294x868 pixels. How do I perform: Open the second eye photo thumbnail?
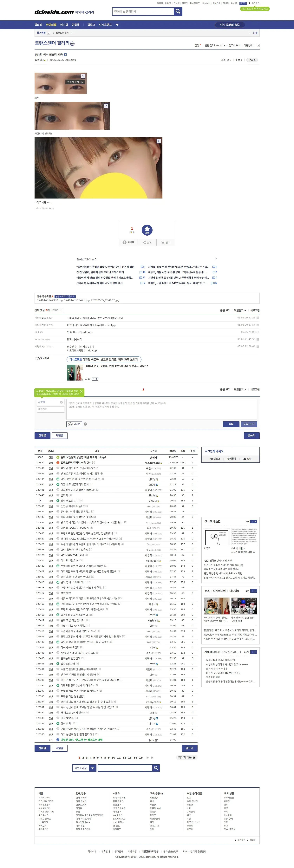[x=72, y=116]
